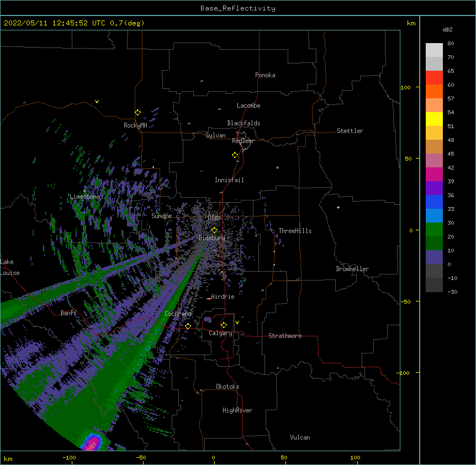Viewport: 476px width, 465px height.
Task: Select the yellow diamond marker directly above the Calgary label
Action: tap(224, 325)
